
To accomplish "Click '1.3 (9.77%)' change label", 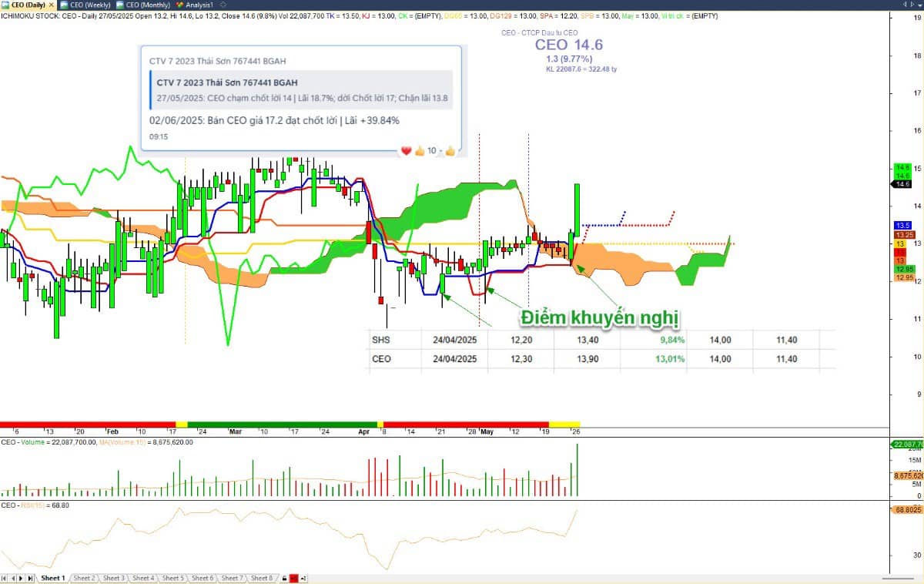I will click(x=569, y=59).
